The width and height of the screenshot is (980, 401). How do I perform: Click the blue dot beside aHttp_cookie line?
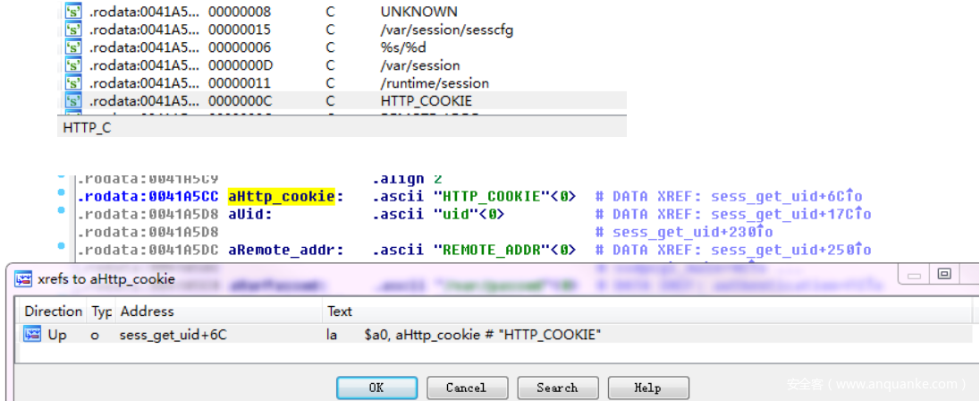[62, 193]
